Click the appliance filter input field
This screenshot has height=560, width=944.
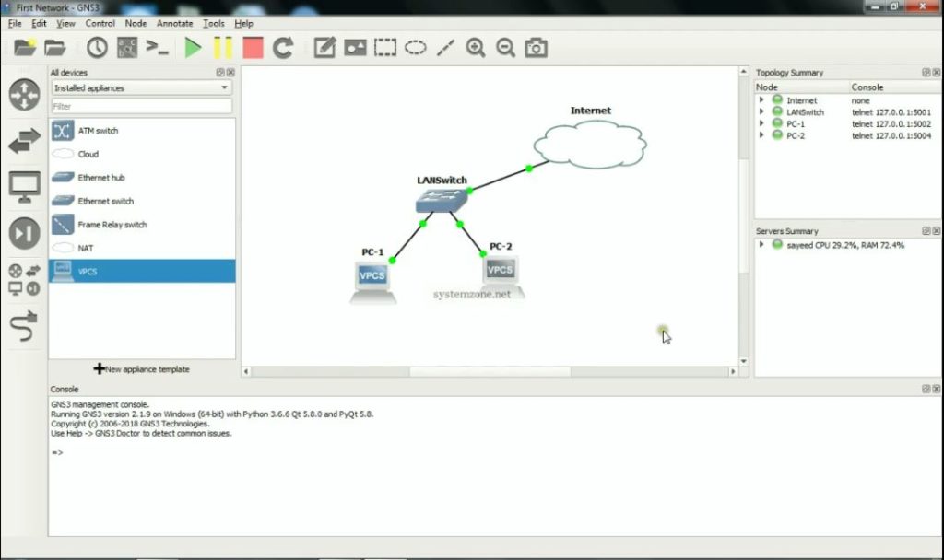[x=140, y=105]
